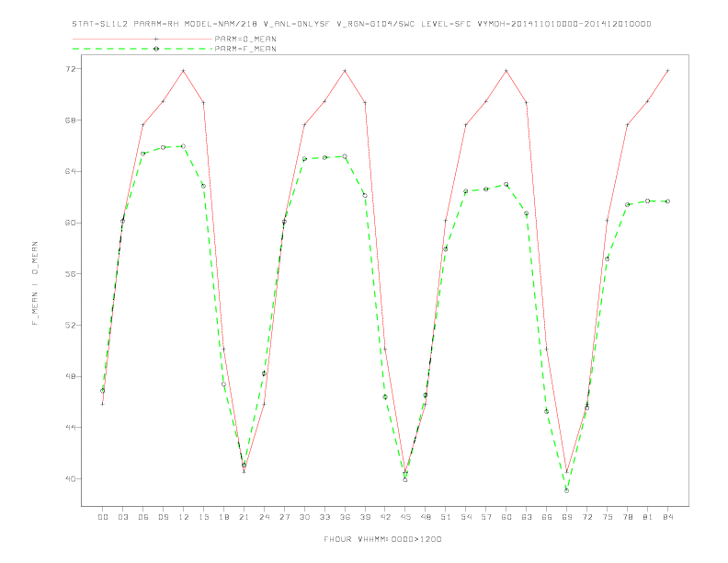The height and width of the screenshot is (563, 728).
Task: Click the green F_MEAN circle at hour 36
Action: click(x=345, y=156)
